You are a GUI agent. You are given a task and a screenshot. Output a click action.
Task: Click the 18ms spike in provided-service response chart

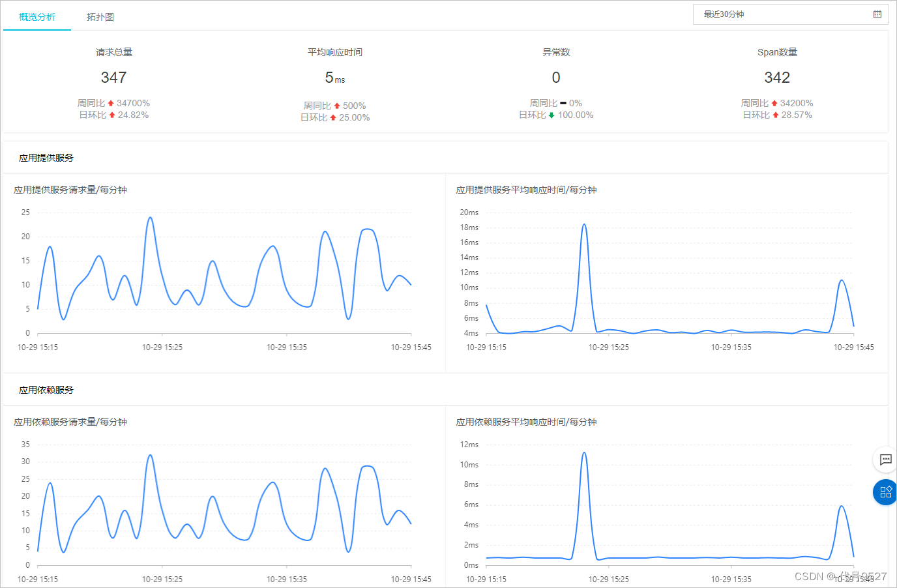[584, 225]
